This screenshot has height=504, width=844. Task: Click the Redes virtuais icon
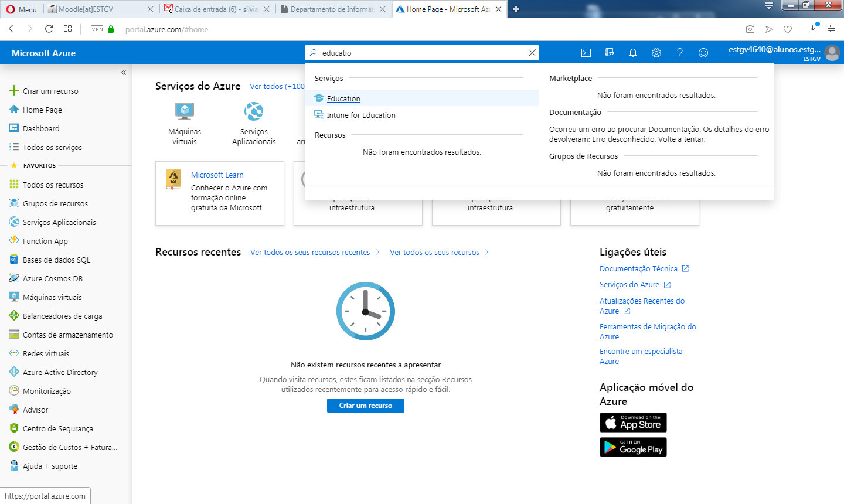[14, 353]
